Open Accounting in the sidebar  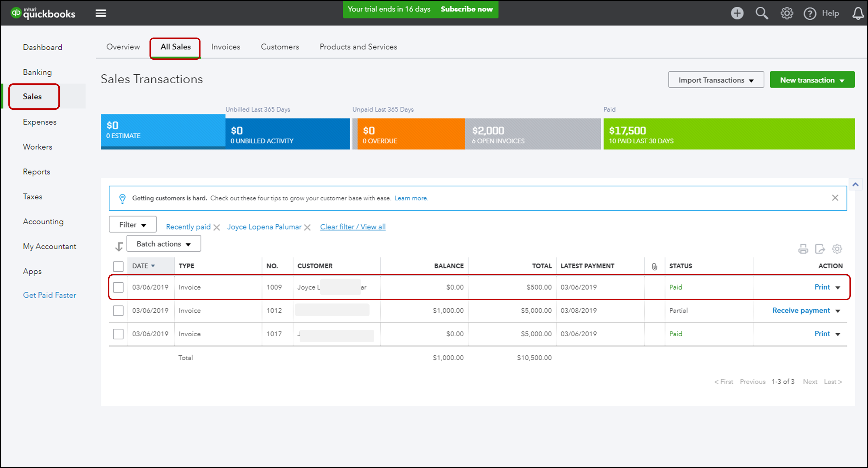click(x=43, y=222)
